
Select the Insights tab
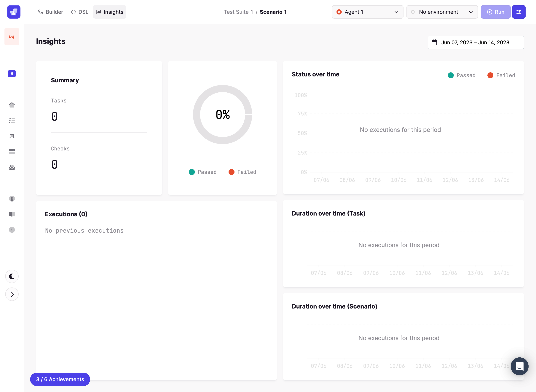click(110, 12)
